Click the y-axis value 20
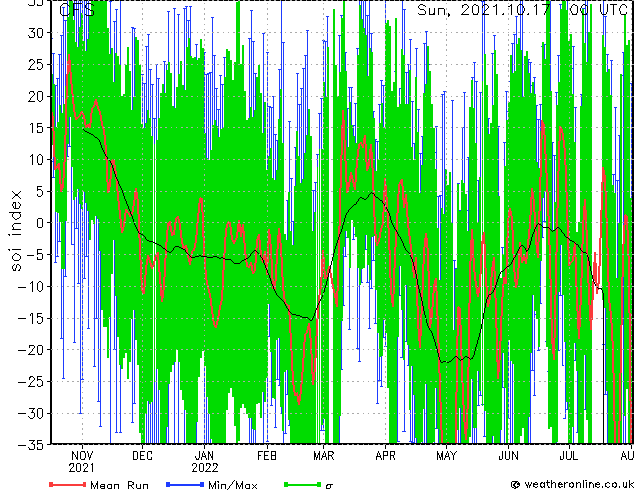This screenshot has width=634, height=490. [x=35, y=96]
